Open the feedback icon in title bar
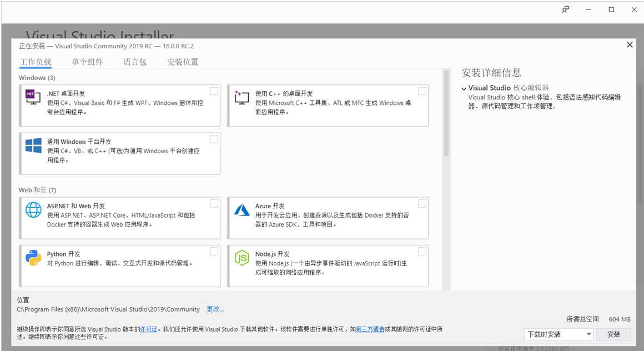This screenshot has height=351, width=644. [566, 9]
